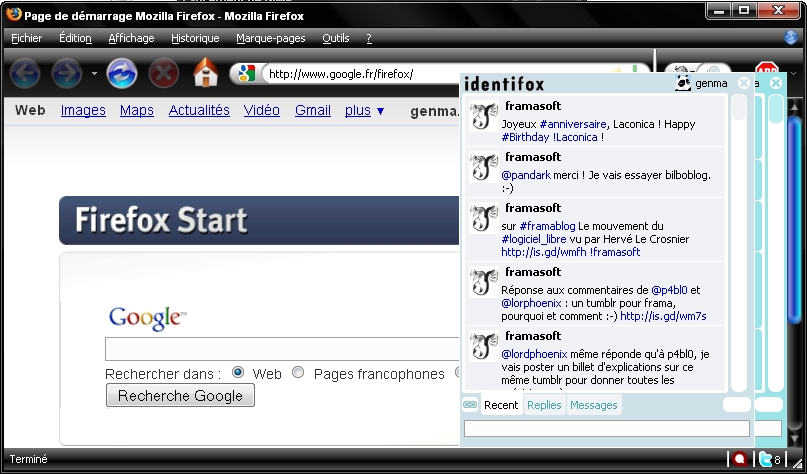807x474 pixels.
Task: Expand the plus ▼ Google services menu
Action: click(364, 110)
